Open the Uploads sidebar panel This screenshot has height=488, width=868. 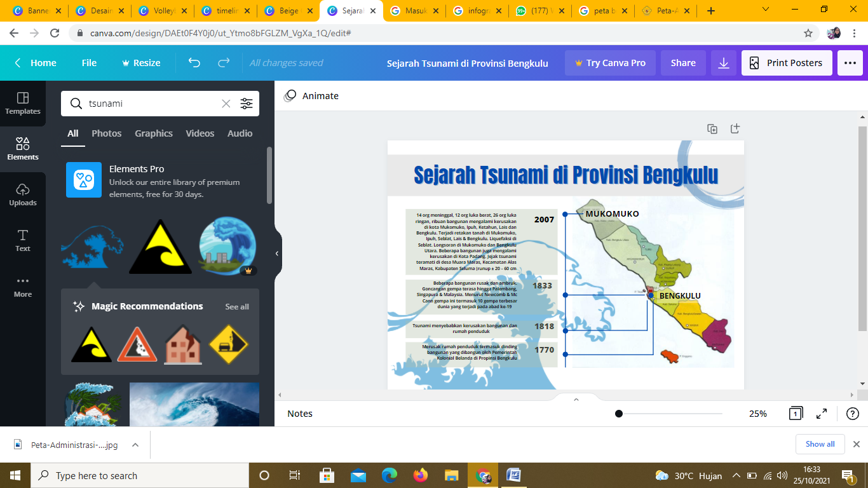pos(23,194)
